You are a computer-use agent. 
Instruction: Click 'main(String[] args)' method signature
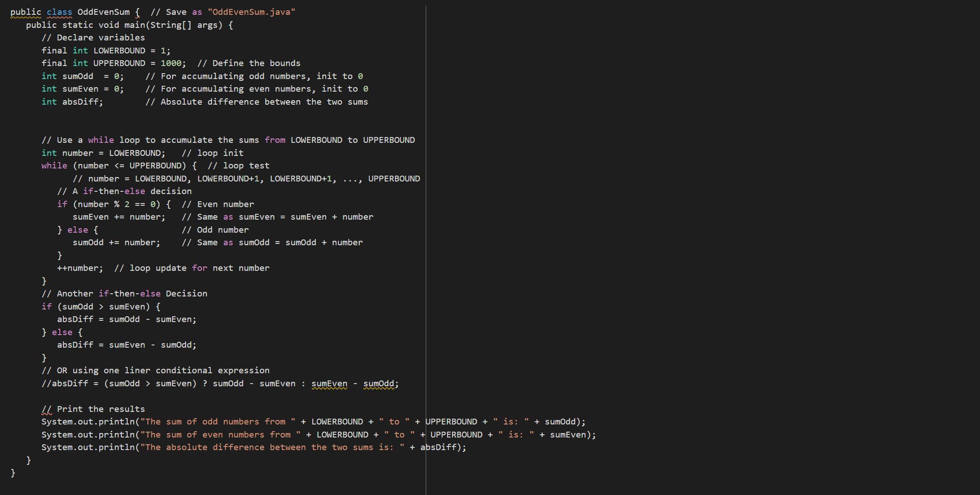pyautogui.click(x=173, y=25)
